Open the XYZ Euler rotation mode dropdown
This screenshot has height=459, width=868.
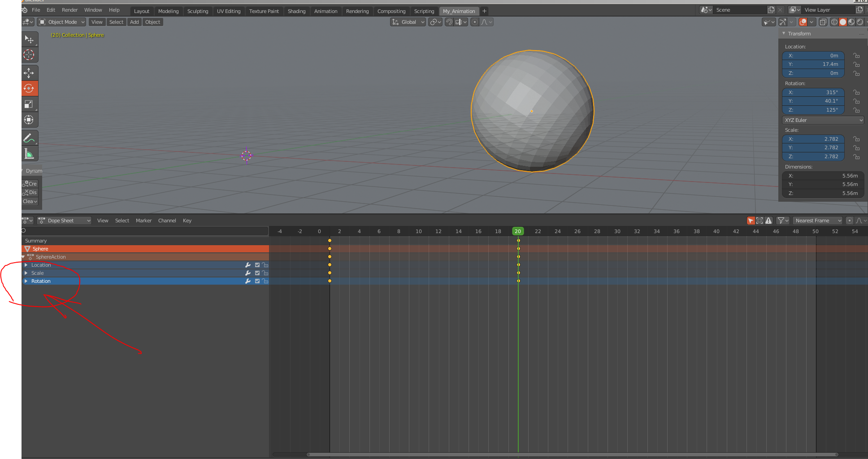(x=823, y=120)
